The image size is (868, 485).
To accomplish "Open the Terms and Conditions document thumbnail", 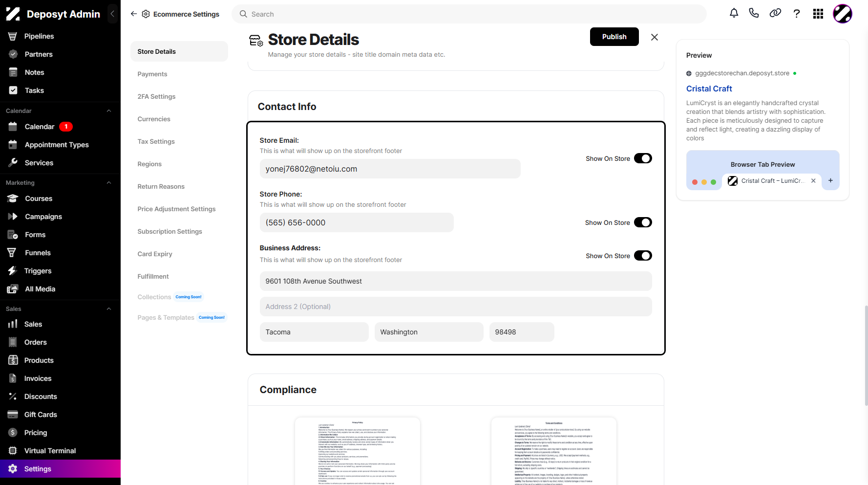I will click(x=554, y=451).
